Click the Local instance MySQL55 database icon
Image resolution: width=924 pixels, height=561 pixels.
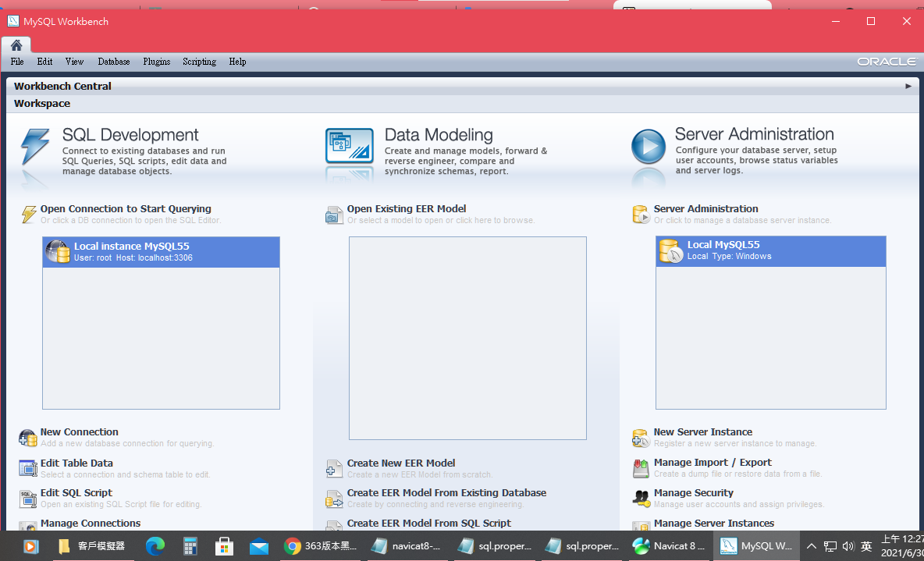pos(58,251)
